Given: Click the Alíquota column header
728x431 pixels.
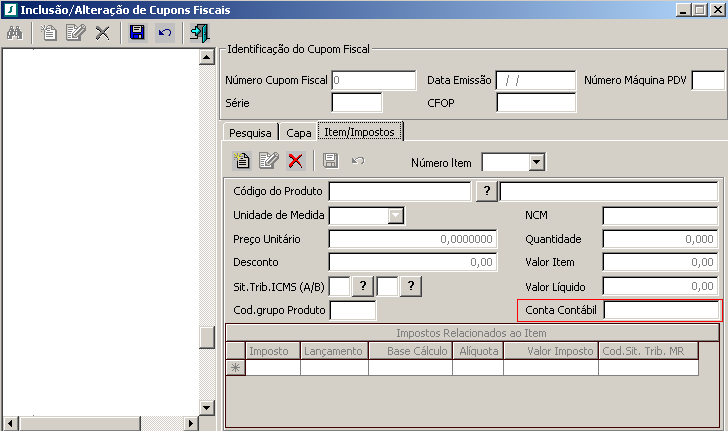Looking at the screenshot, I should click(x=478, y=351).
